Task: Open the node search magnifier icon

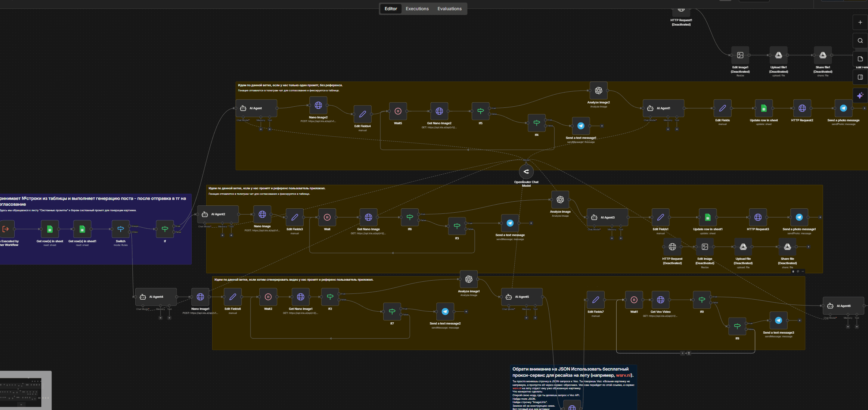Action: 860,41
